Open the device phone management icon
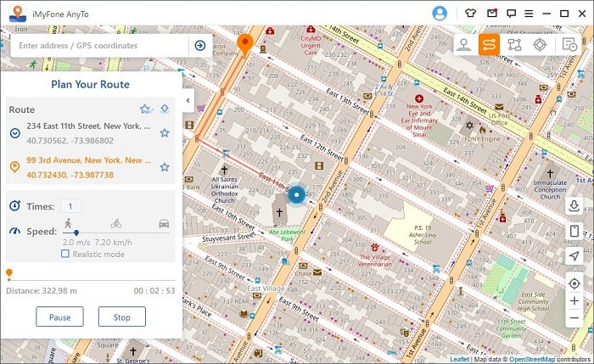Viewport: 594px width, 364px height. pos(574,231)
